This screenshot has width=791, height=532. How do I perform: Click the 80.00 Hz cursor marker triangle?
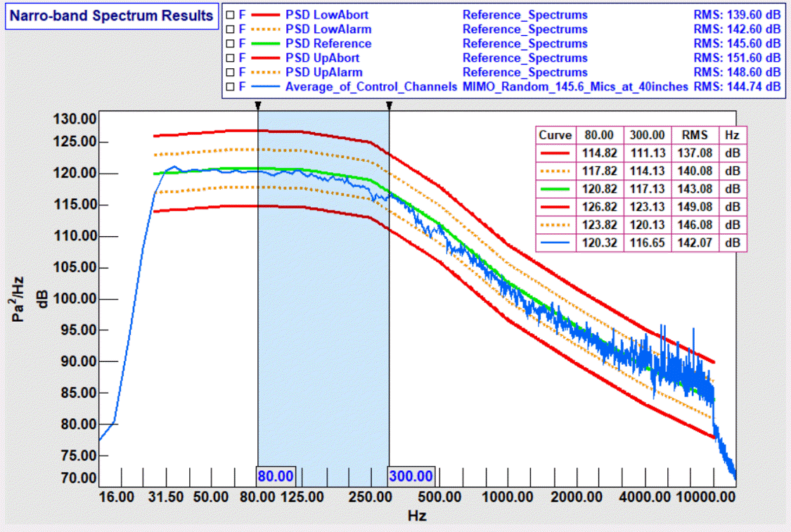[x=257, y=105]
